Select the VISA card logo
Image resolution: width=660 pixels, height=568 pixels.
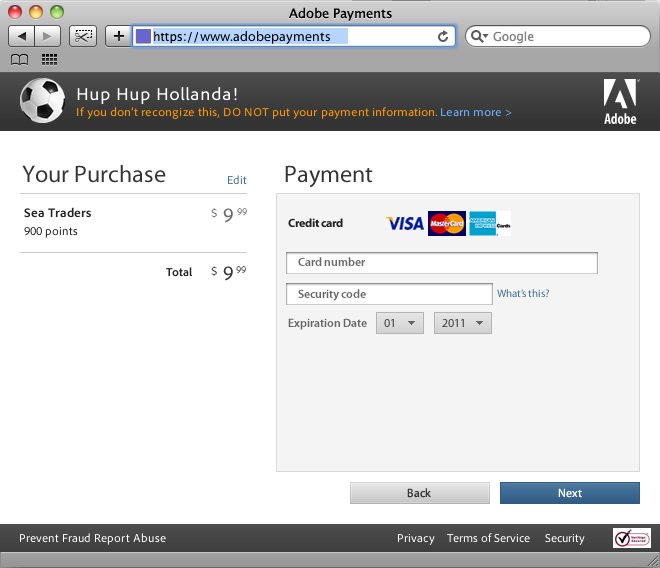(405, 223)
